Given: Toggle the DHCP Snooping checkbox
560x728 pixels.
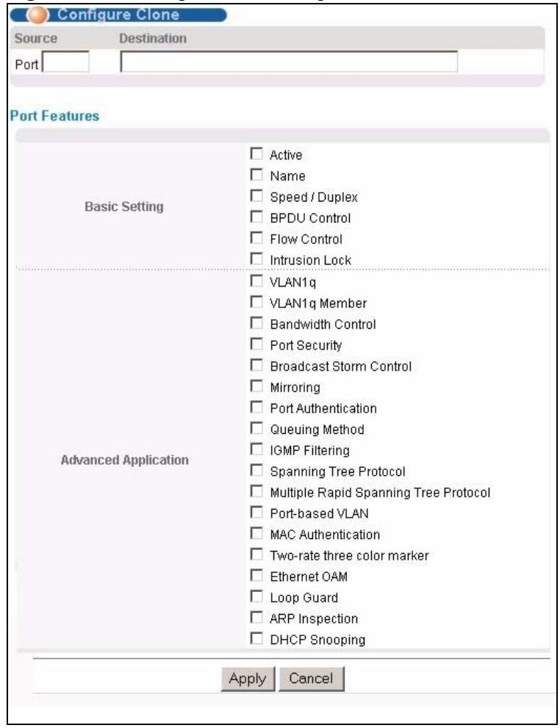Looking at the screenshot, I should click(x=256, y=638).
